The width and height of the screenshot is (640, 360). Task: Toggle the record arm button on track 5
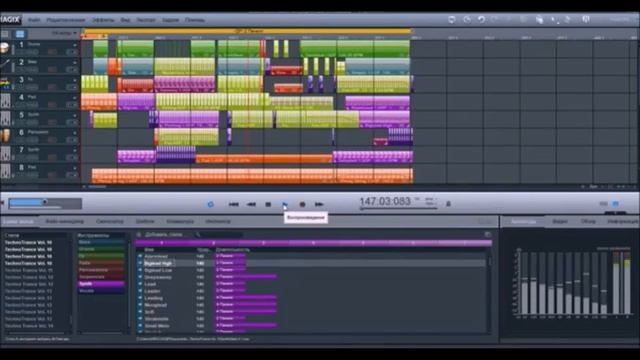(x=52, y=122)
